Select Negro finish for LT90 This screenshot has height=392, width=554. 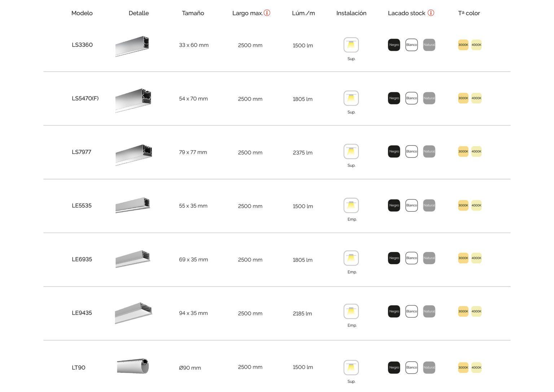tap(394, 367)
